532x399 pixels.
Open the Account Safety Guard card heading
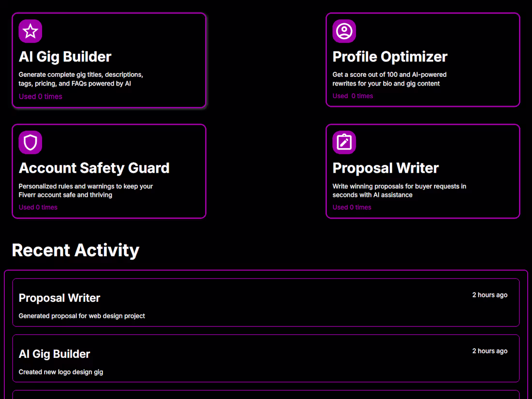[x=94, y=168]
